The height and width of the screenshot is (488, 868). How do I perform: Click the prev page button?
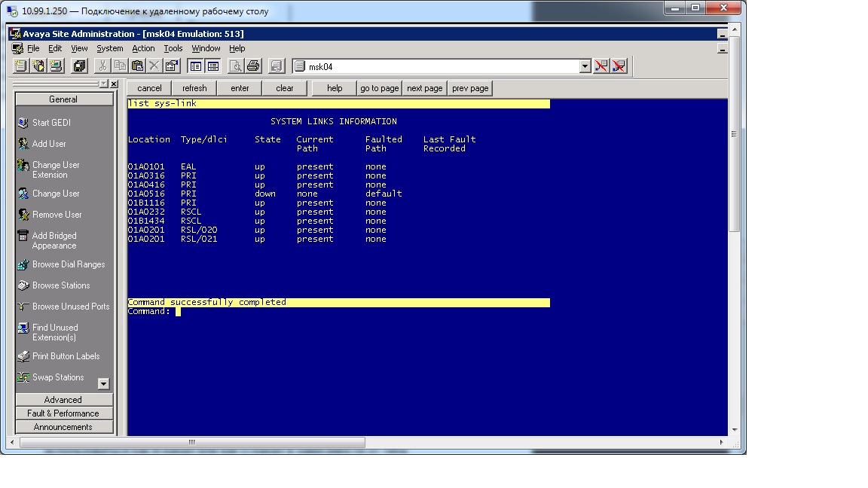[470, 88]
